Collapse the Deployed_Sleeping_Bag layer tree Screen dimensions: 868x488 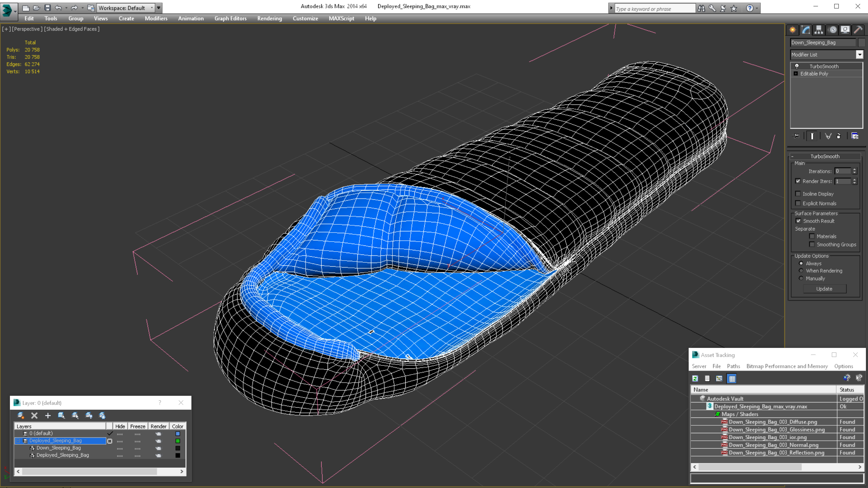[18, 441]
